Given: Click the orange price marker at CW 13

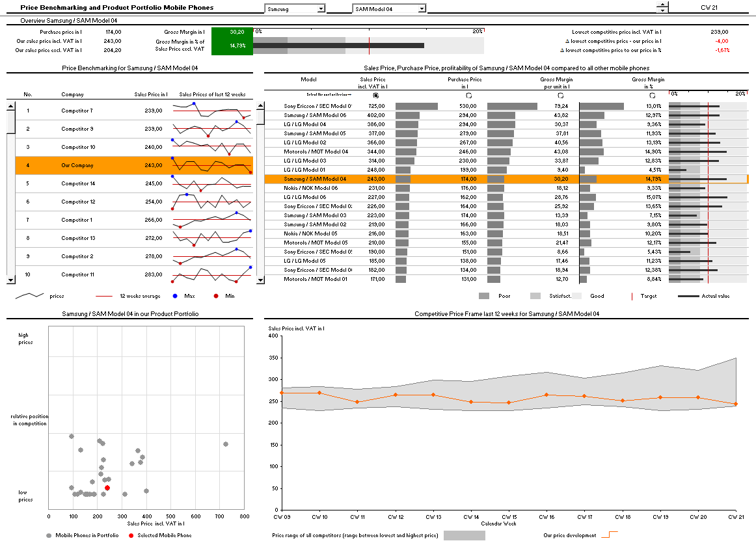Looking at the screenshot, I should click(433, 395).
